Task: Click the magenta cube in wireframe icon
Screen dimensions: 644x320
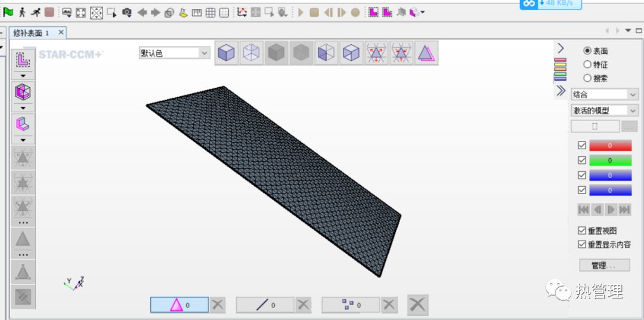Action: [23, 92]
